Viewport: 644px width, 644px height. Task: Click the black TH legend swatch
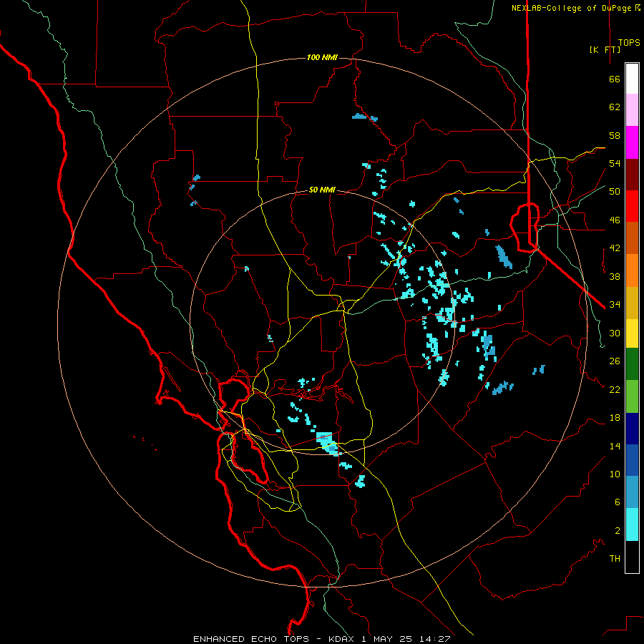point(632,557)
